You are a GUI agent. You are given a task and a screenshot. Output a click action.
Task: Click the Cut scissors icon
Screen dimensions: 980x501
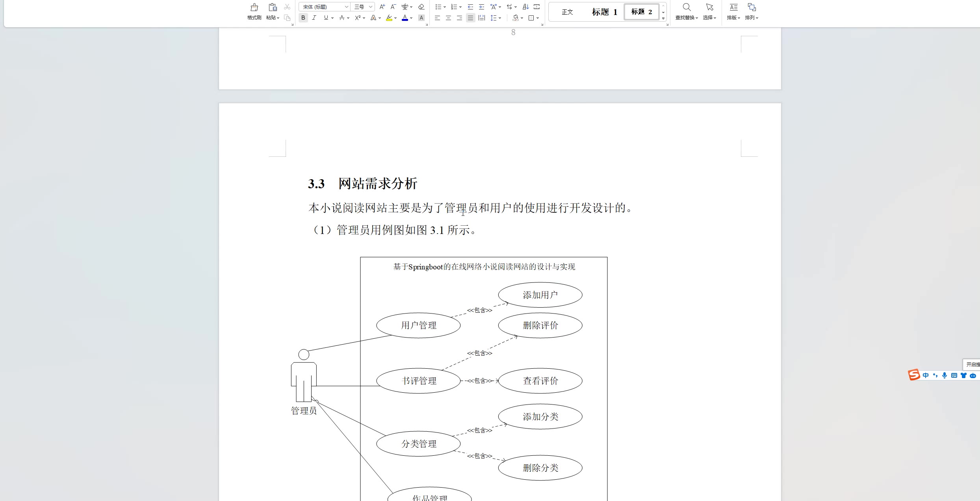pos(287,7)
